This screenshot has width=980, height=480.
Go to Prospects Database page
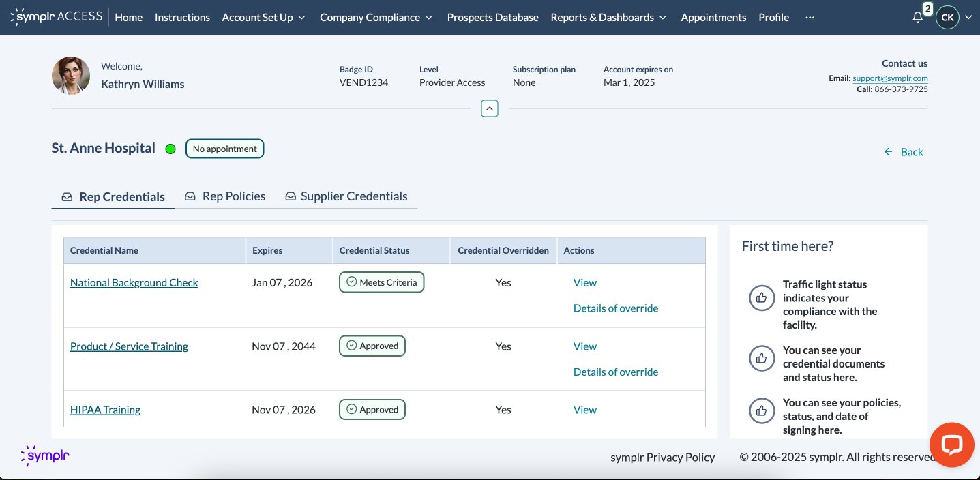(492, 18)
